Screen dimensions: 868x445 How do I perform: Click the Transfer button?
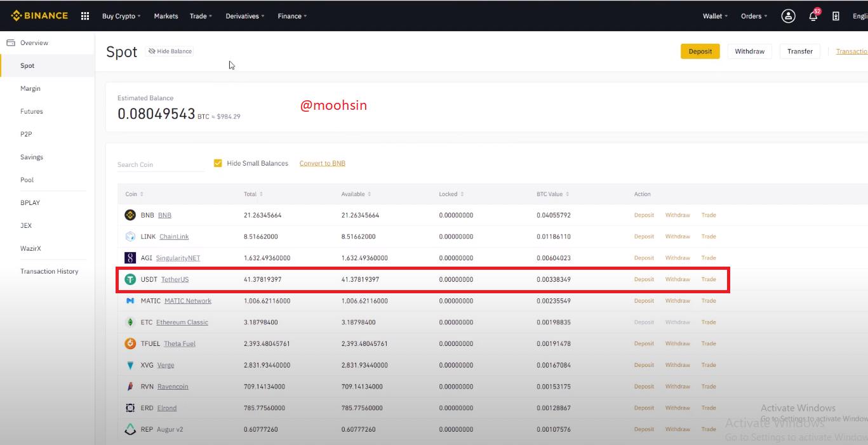point(800,51)
